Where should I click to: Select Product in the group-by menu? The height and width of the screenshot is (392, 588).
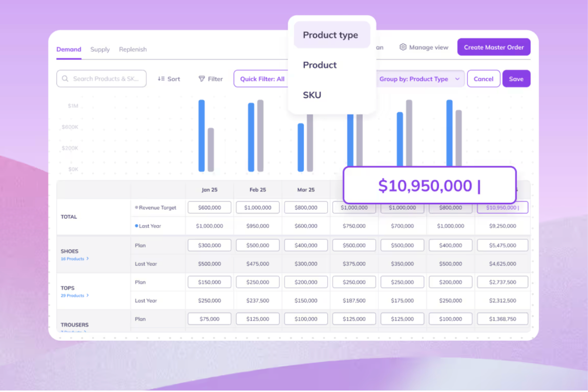pos(320,65)
